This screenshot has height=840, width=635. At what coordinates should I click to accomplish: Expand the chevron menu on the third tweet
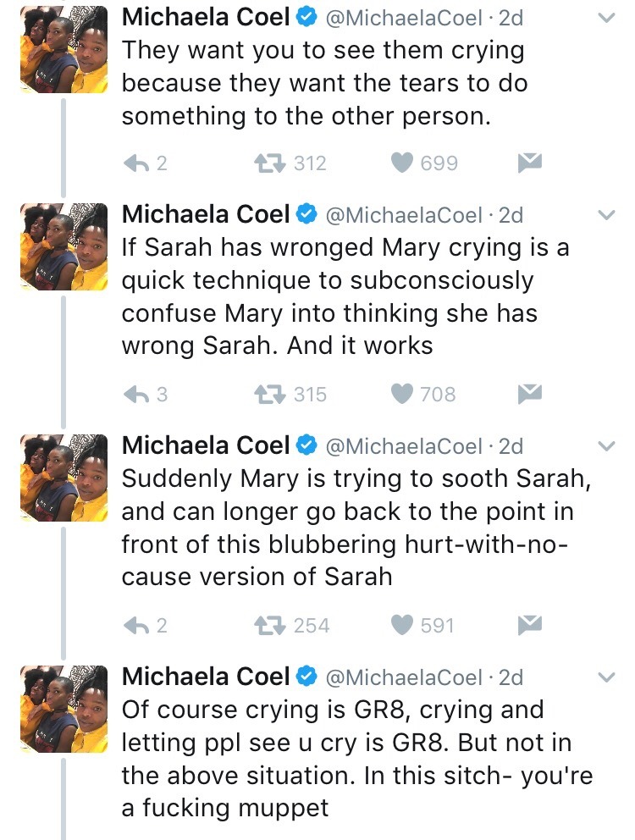coord(606,446)
